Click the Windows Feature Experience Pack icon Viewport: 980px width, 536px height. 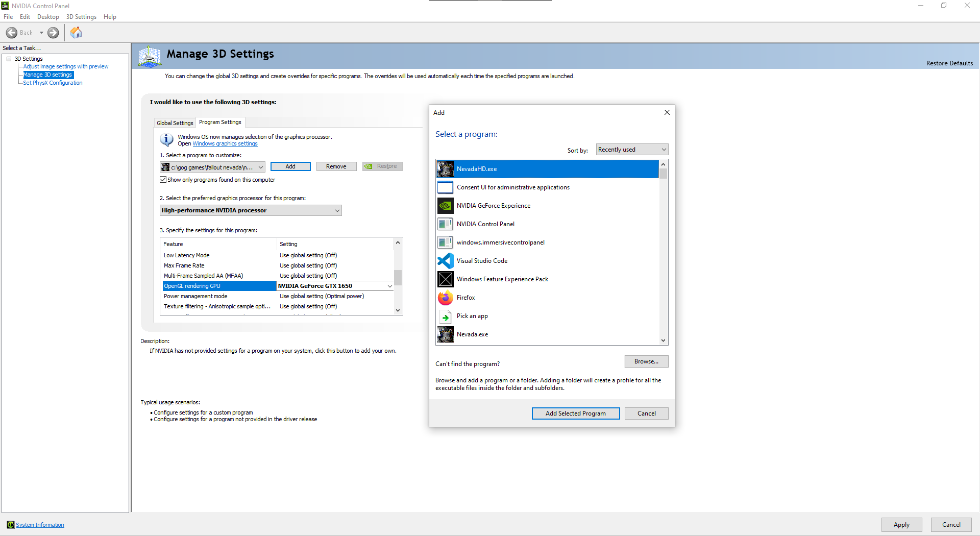click(445, 279)
